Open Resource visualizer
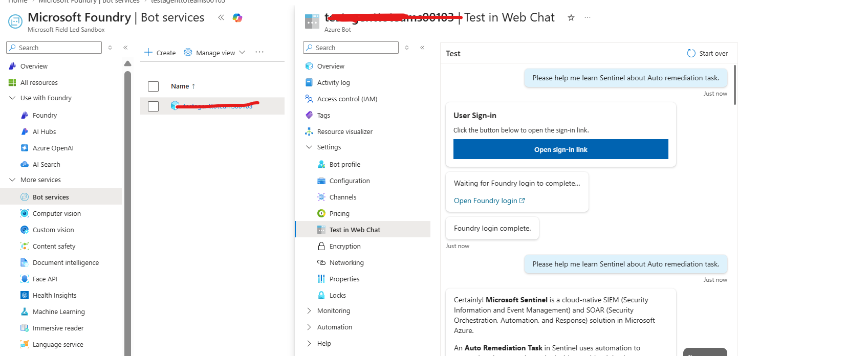The width and height of the screenshot is (868, 356). coord(344,131)
